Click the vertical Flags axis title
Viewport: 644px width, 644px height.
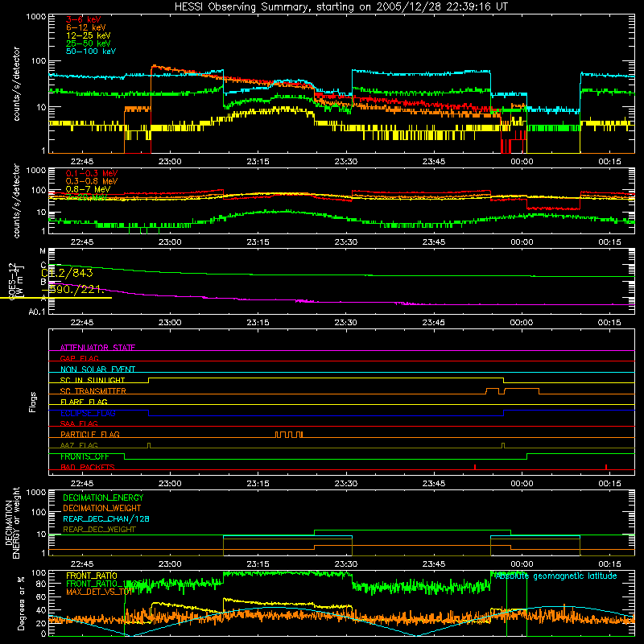pyautogui.click(x=33, y=402)
